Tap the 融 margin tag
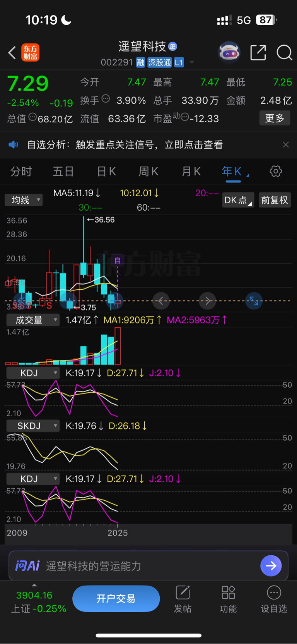The image size is (297, 644). point(140,62)
